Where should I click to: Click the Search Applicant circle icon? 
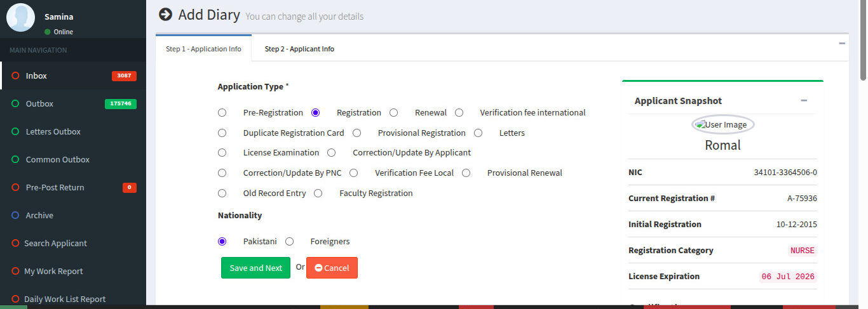click(15, 243)
